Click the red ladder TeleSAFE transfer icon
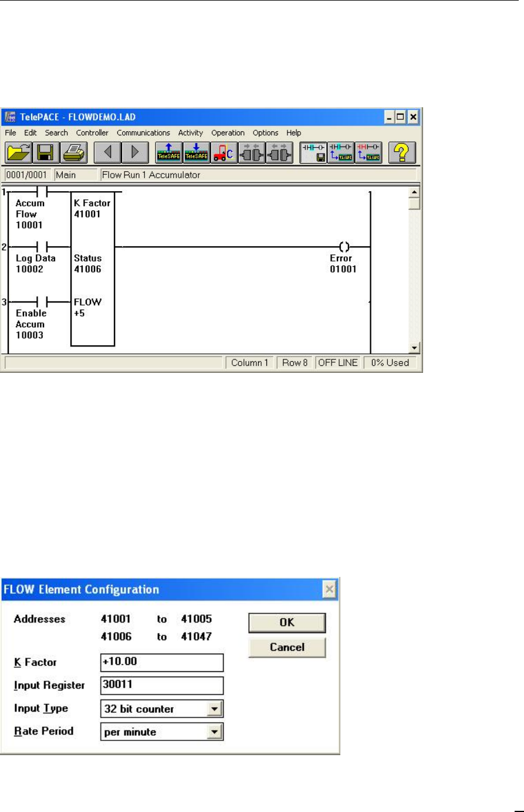 click(x=368, y=153)
